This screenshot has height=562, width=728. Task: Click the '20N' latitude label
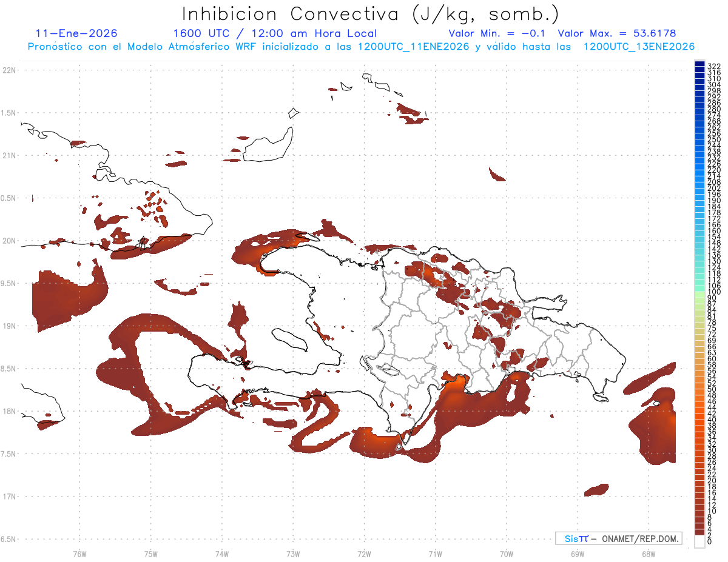click(9, 241)
